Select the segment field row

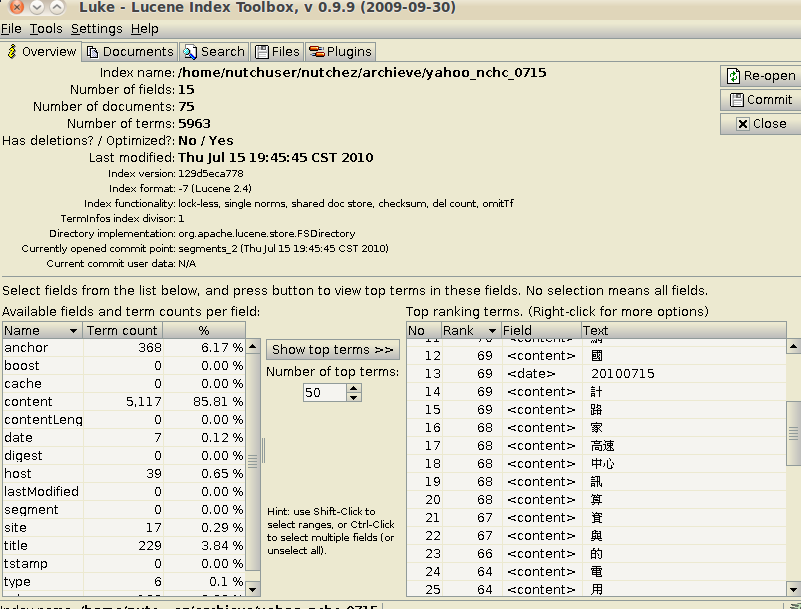click(x=124, y=510)
